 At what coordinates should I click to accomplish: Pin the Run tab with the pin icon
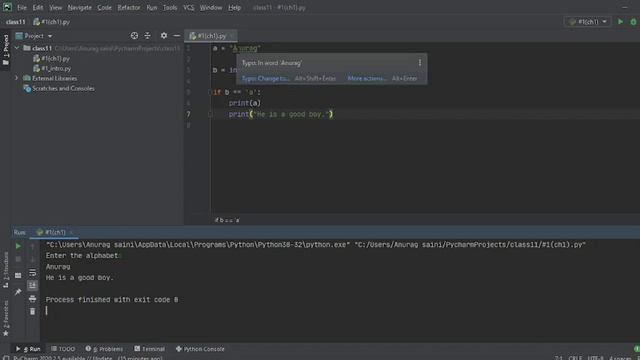(x=18, y=292)
